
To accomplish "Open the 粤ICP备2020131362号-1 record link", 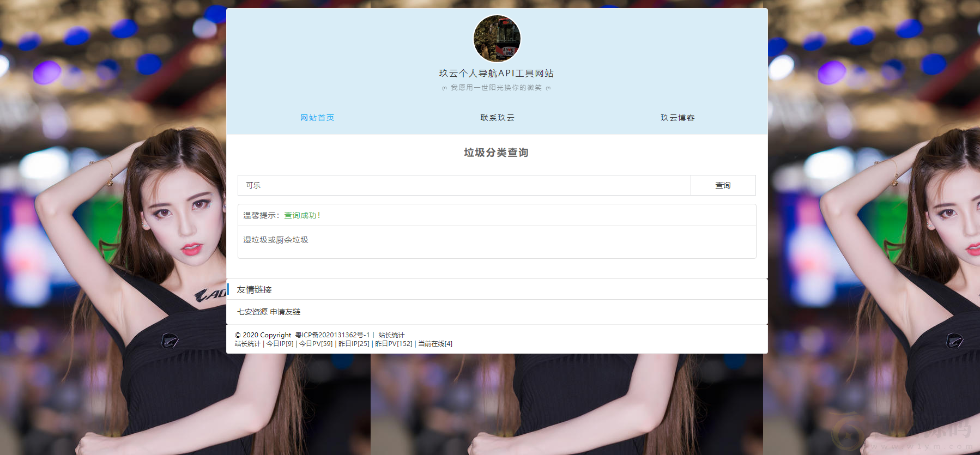I will [332, 335].
